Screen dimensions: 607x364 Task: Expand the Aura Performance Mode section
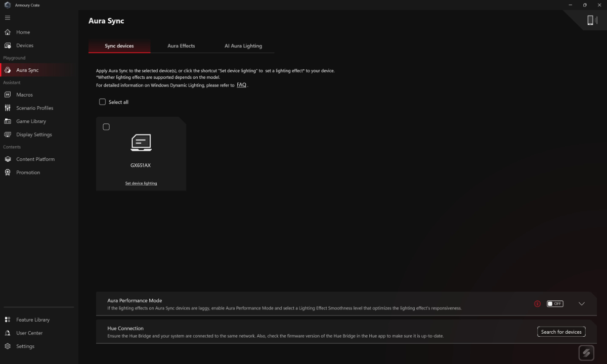coord(582,304)
